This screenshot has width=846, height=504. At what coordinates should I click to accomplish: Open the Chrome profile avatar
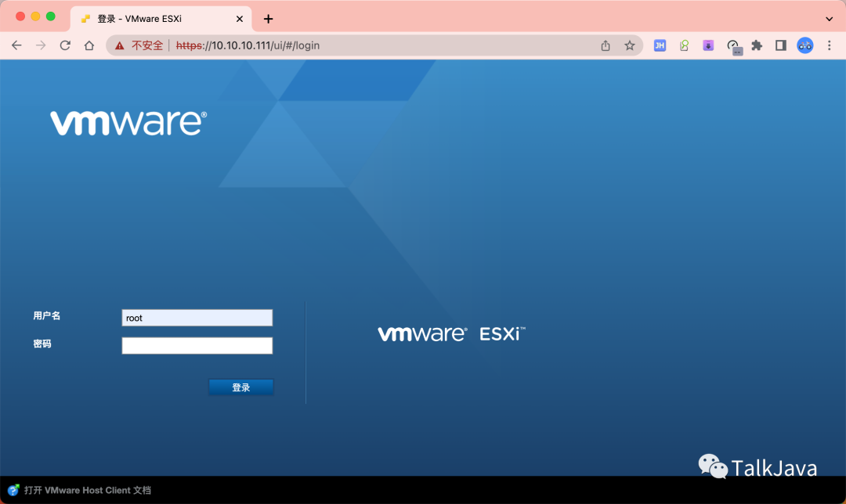pos(805,45)
